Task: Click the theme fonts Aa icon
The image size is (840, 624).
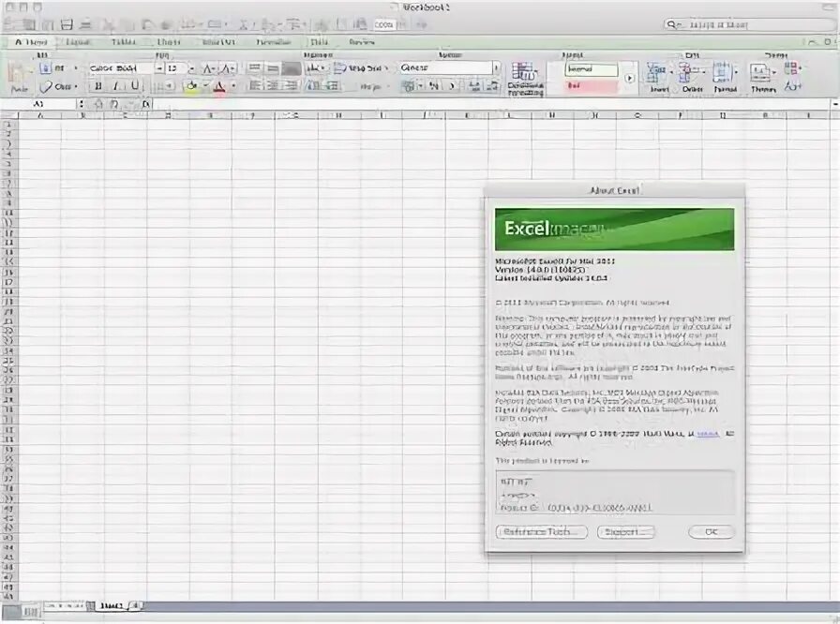Action: 792,86
